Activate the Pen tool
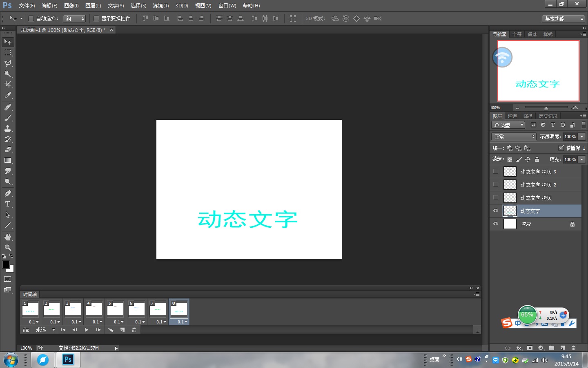588x368 pixels. pyautogui.click(x=8, y=193)
